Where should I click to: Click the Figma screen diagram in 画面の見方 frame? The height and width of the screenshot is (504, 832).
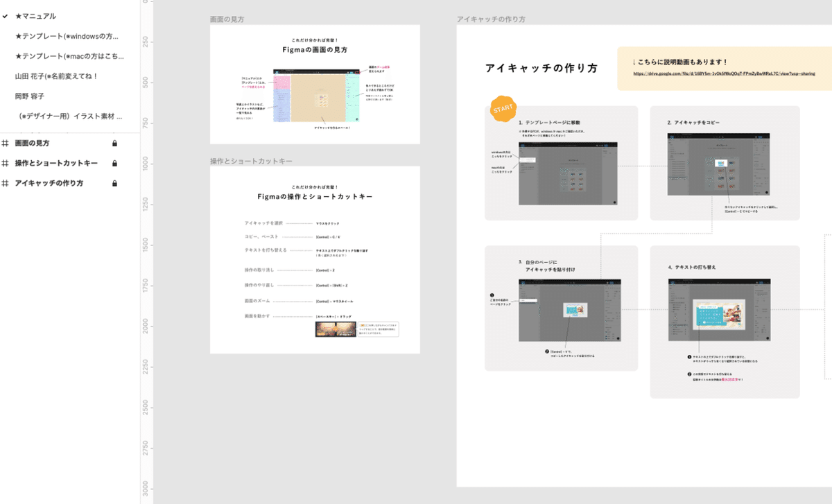[316, 96]
